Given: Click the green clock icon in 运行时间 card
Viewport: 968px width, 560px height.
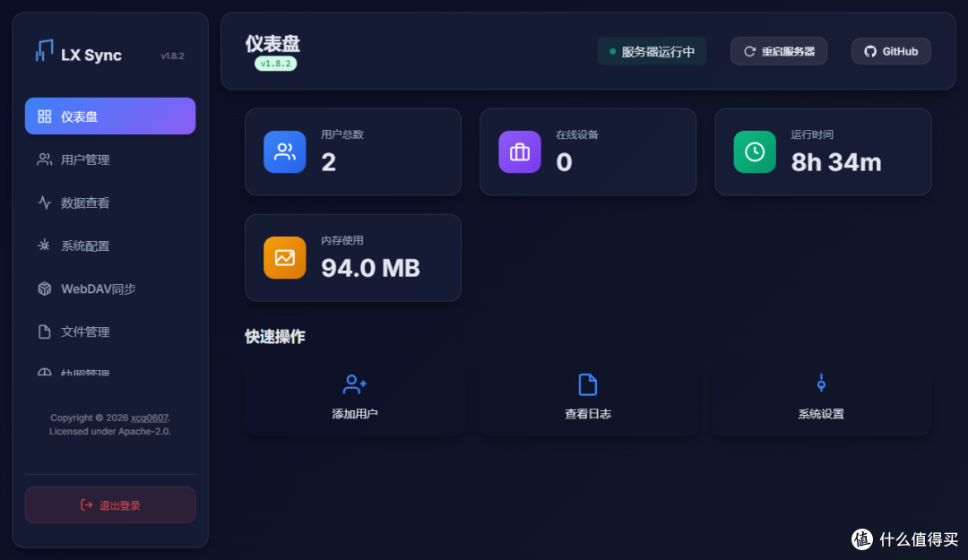Looking at the screenshot, I should click(x=755, y=152).
